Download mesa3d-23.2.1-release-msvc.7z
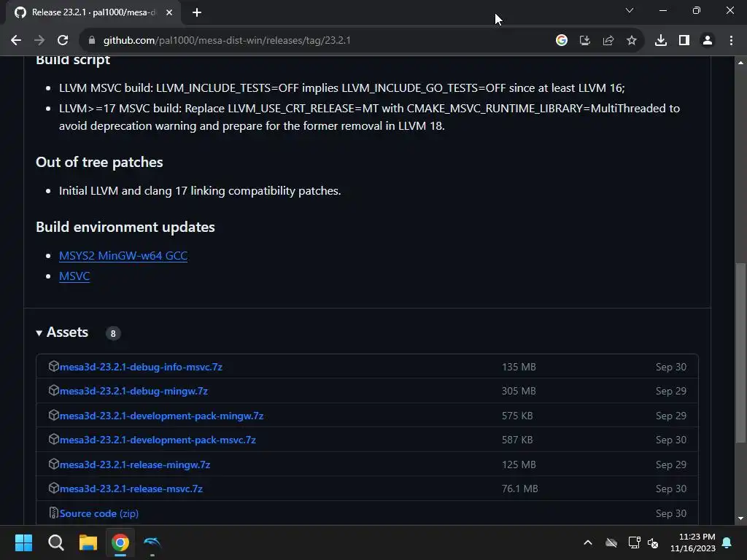 [x=131, y=489]
